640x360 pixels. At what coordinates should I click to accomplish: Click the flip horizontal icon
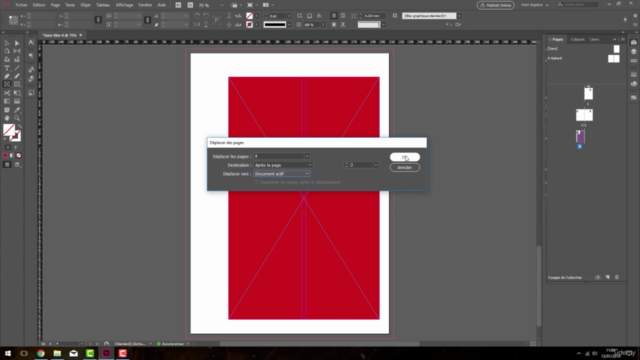coord(197,24)
